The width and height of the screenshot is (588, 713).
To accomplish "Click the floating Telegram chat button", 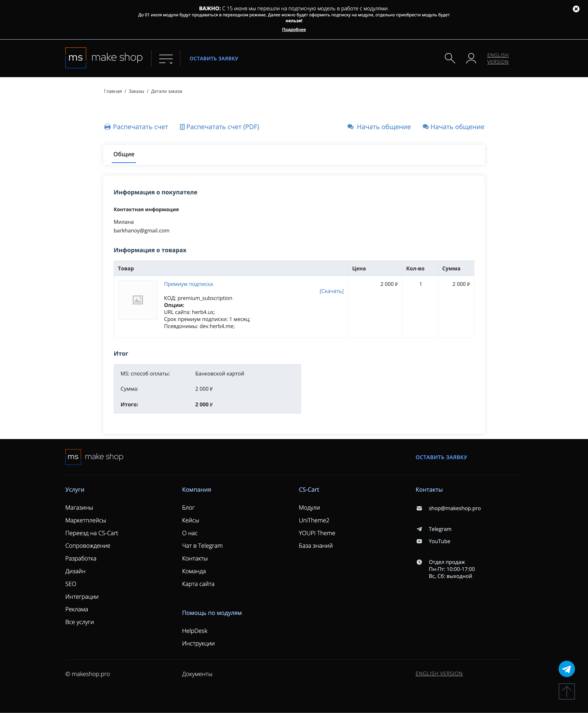I will (x=566, y=669).
